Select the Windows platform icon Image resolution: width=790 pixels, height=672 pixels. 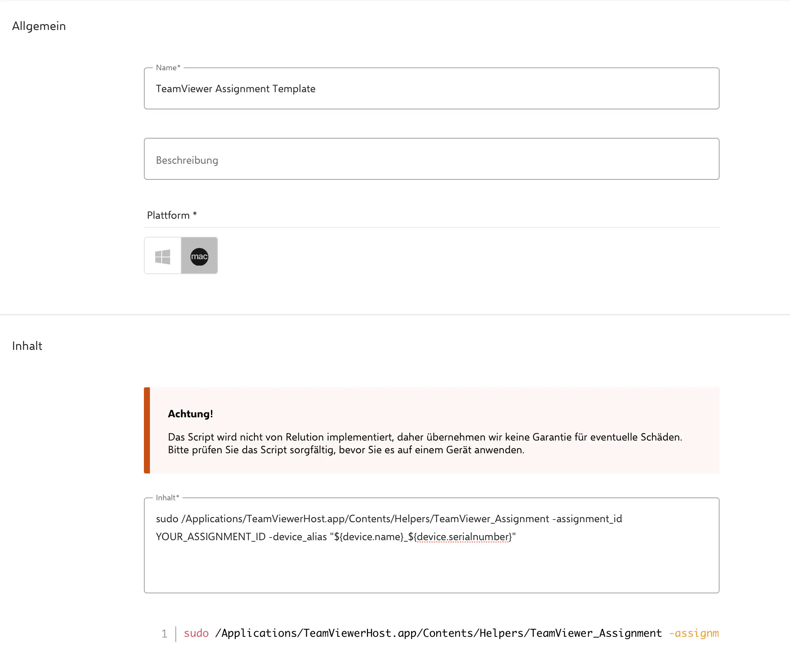pyautogui.click(x=162, y=256)
